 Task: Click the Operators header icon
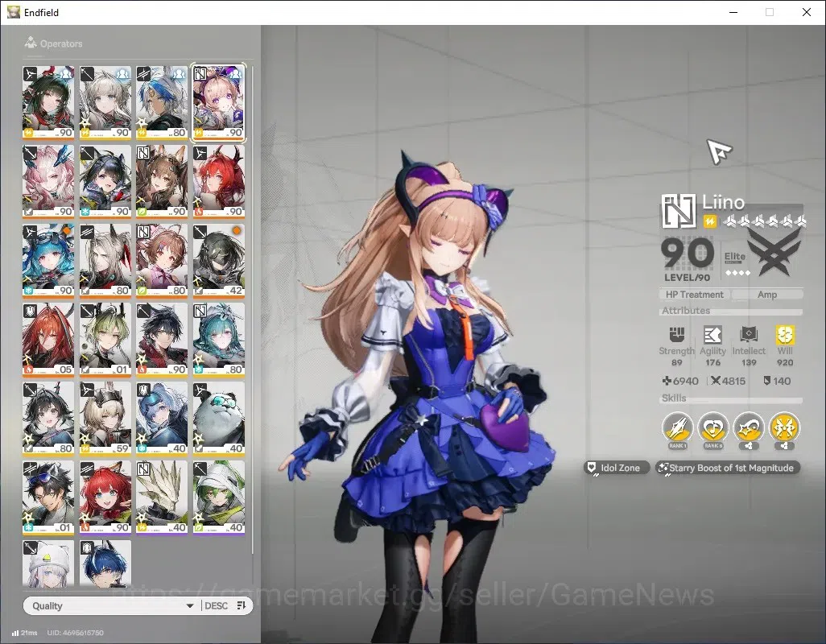pyautogui.click(x=31, y=43)
